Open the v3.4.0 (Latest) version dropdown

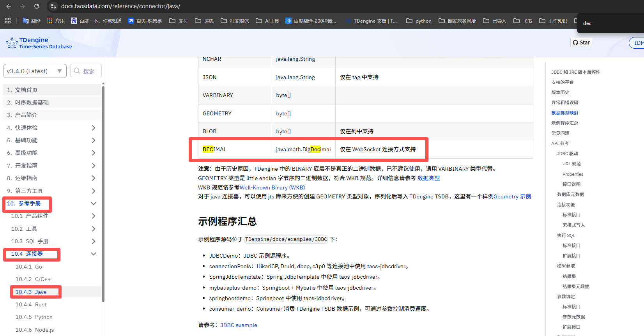point(35,71)
